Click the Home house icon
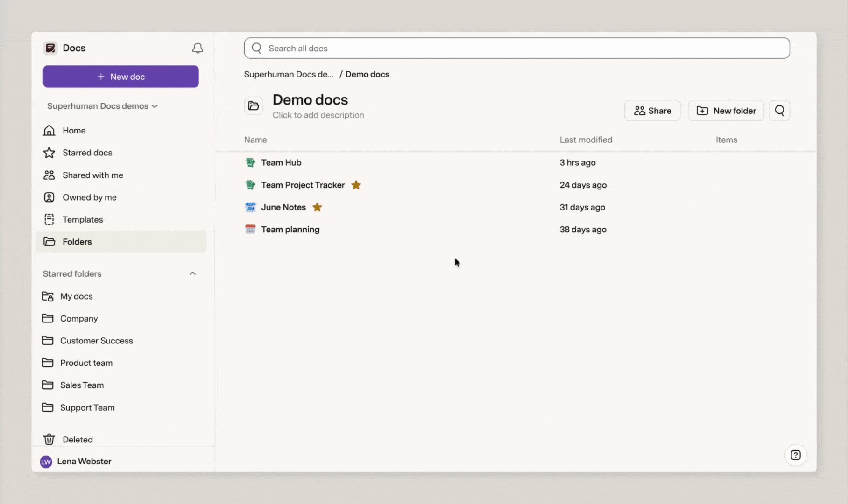 (x=49, y=130)
